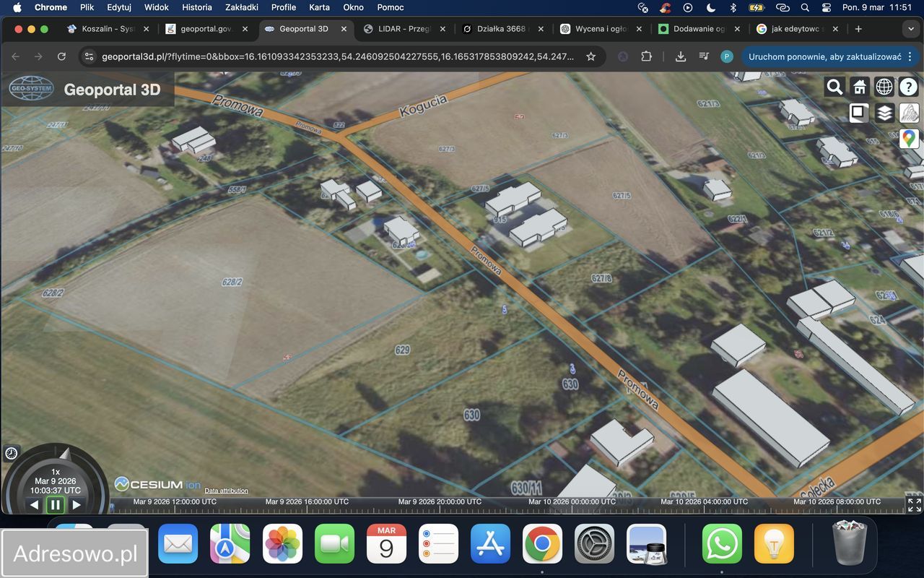Click the home view icon on the map

coord(859,87)
